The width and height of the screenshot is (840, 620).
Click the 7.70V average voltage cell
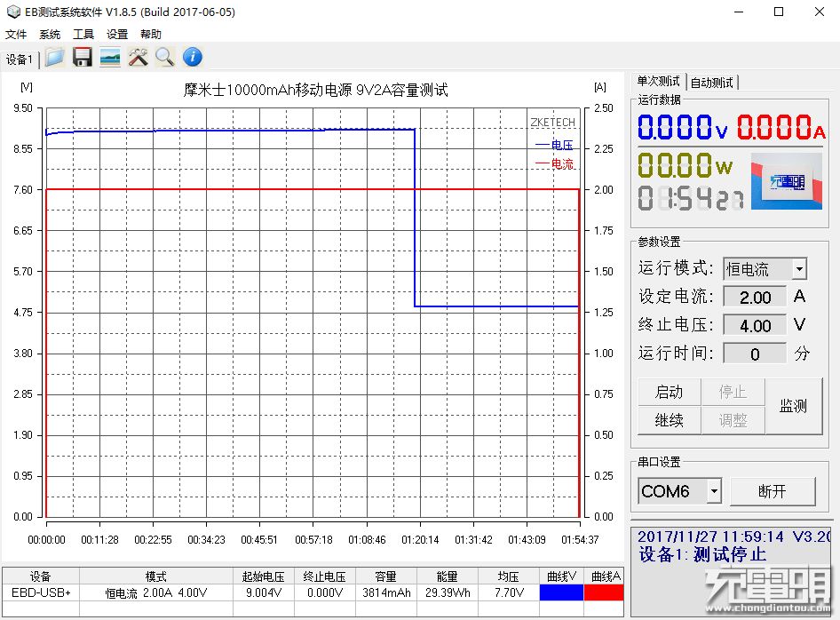click(509, 592)
